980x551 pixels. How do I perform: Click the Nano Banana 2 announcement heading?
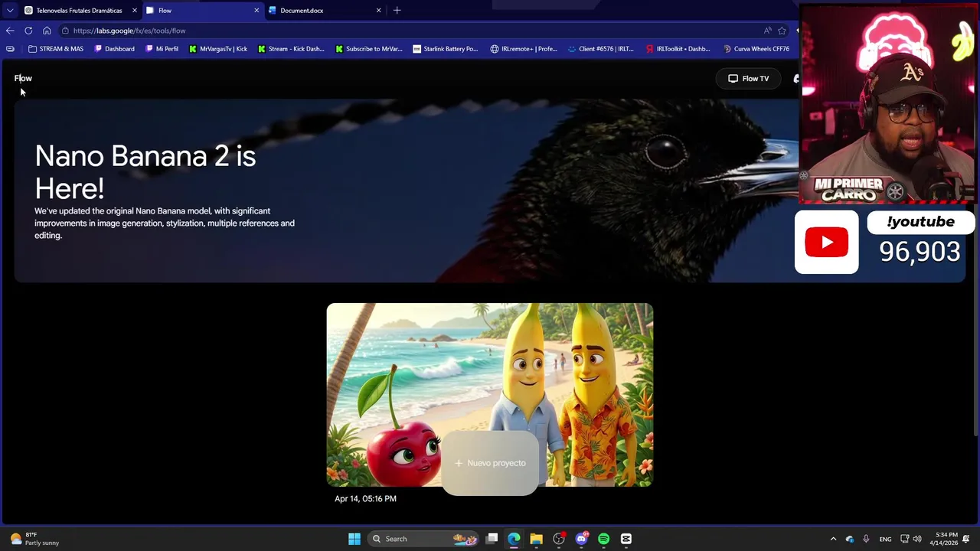coord(145,172)
